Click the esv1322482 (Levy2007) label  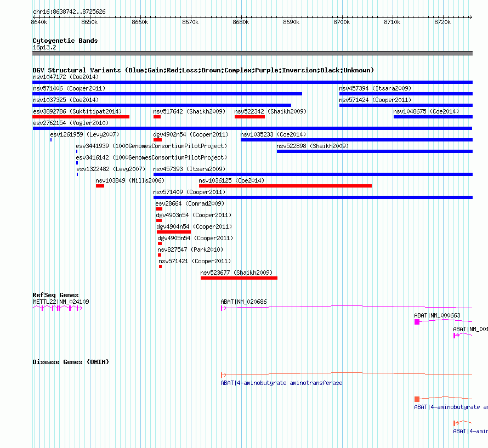click(x=111, y=169)
